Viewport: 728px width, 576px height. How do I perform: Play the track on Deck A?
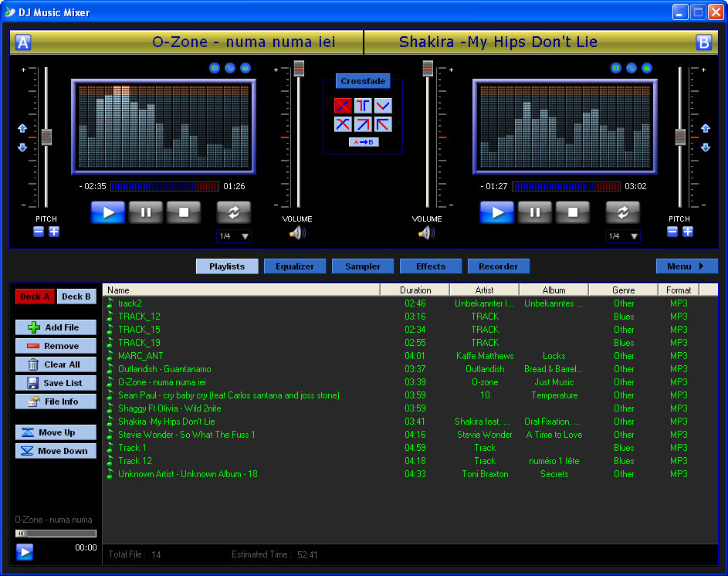pos(108,212)
